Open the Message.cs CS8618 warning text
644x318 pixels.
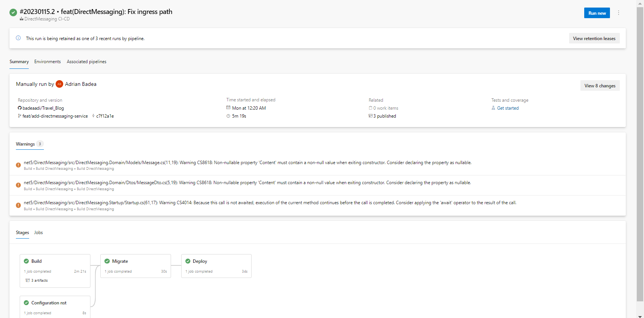coord(247,163)
